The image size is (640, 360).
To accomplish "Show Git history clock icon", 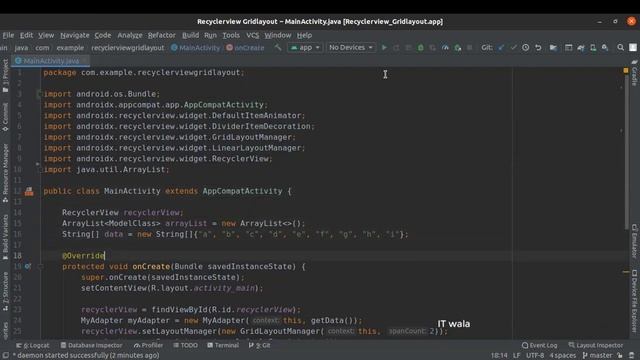I will pyautogui.click(x=526, y=48).
